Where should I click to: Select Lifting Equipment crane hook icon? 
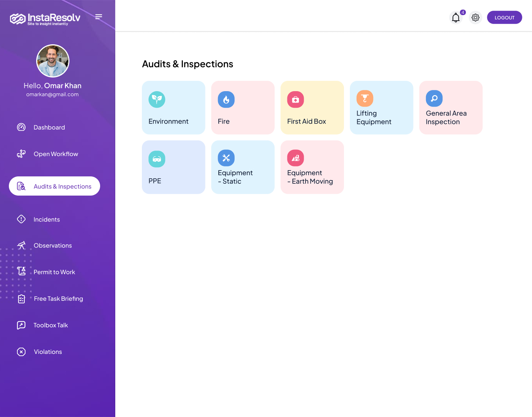(365, 99)
